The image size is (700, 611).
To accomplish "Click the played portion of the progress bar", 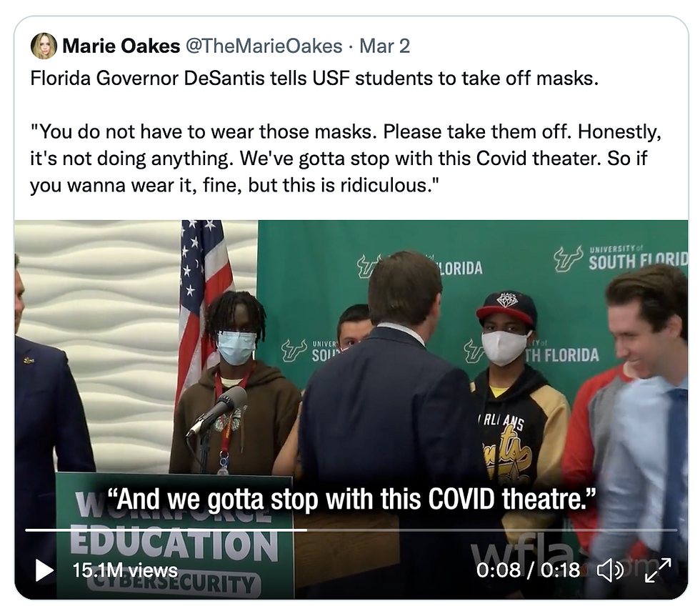I will pos(166,530).
